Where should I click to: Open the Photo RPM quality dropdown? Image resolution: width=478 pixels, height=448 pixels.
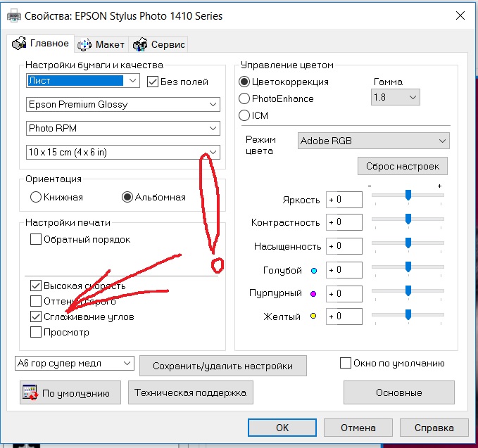coord(123,128)
